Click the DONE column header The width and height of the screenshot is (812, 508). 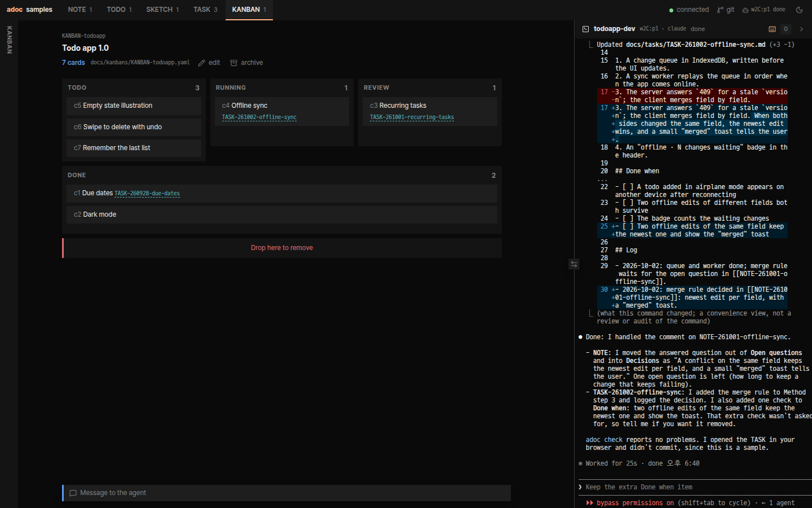(282, 175)
